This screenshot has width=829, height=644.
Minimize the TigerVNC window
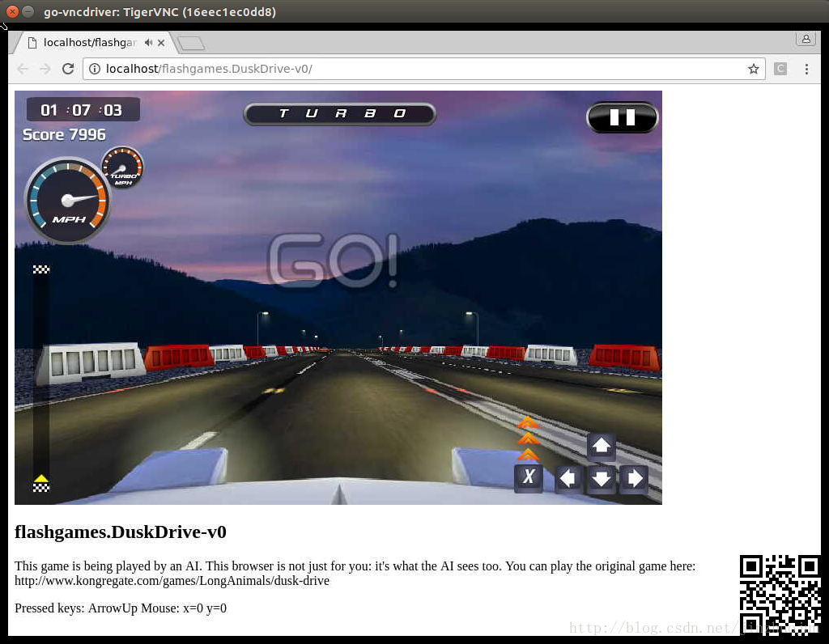click(28, 11)
